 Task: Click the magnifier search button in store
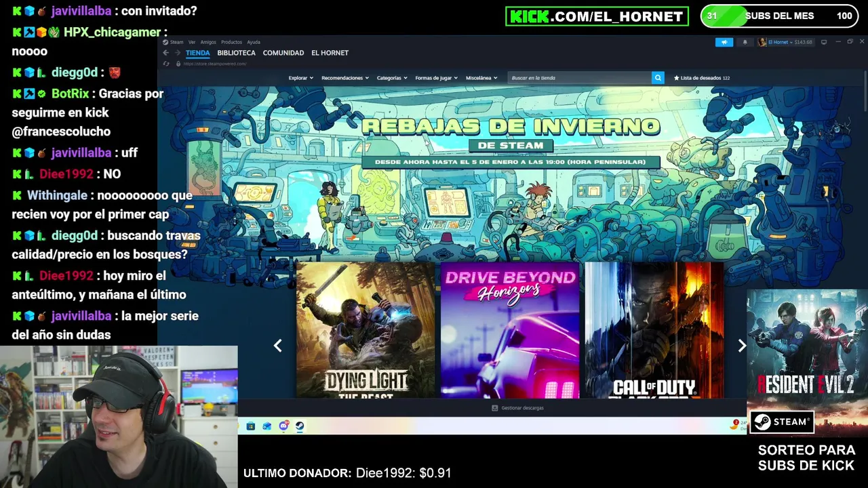tap(658, 78)
